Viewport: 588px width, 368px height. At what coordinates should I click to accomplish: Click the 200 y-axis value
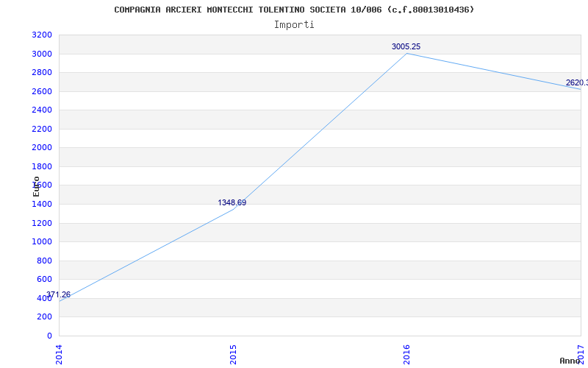point(45,317)
